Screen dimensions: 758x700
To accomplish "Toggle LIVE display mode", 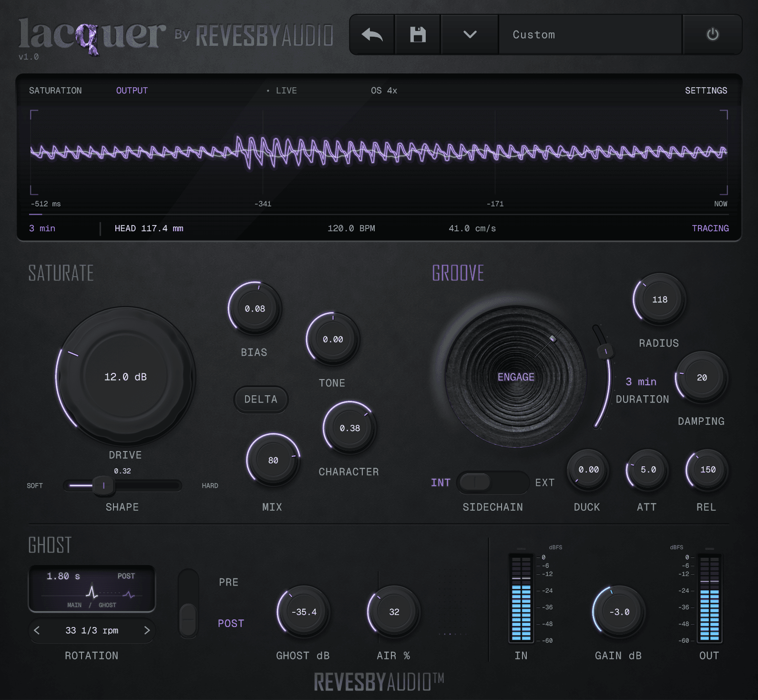I will (282, 91).
